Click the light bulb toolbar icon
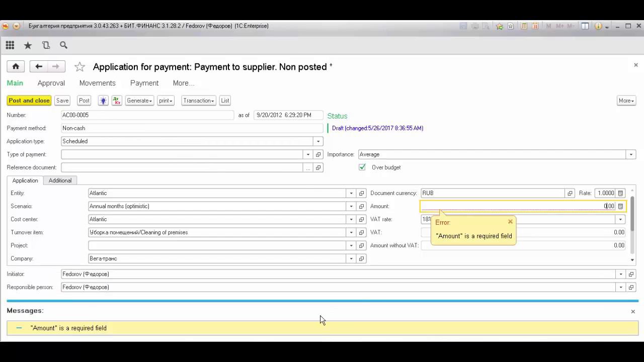The width and height of the screenshot is (644, 362). [103, 101]
